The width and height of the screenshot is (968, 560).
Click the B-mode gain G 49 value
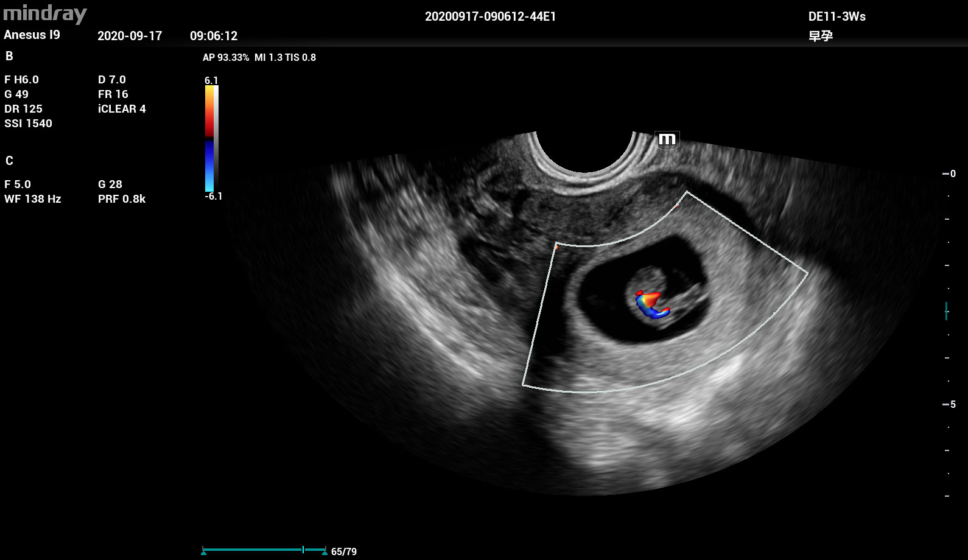pos(16,94)
